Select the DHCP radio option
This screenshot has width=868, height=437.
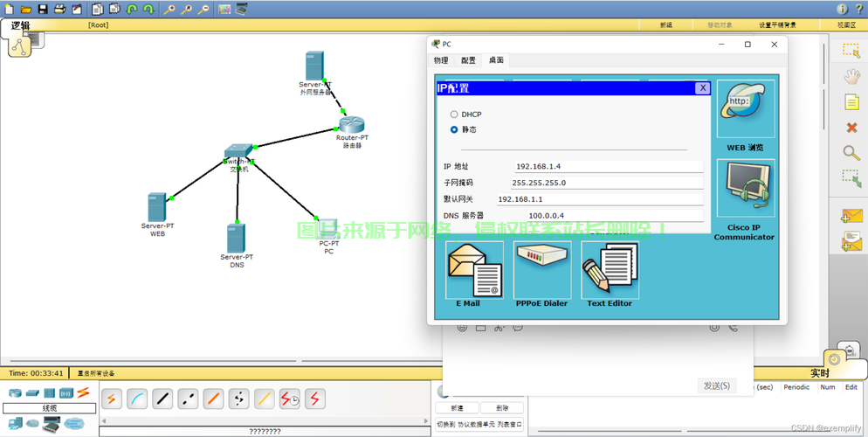tap(454, 114)
